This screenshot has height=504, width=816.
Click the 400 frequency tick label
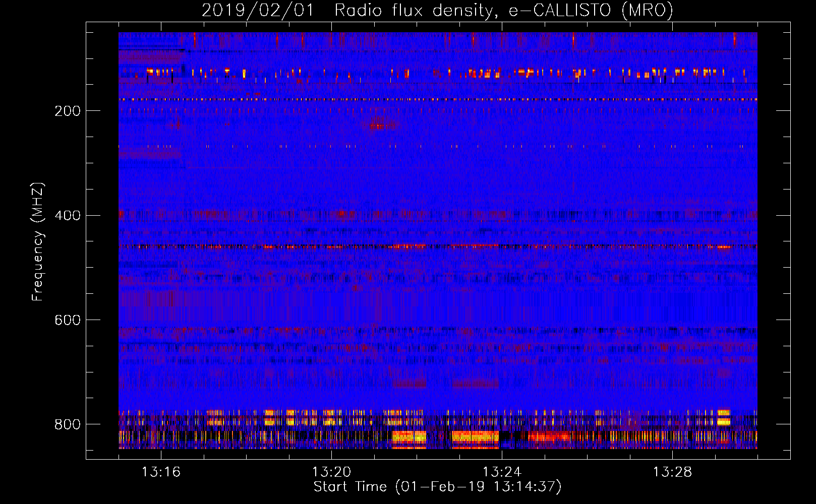(68, 216)
